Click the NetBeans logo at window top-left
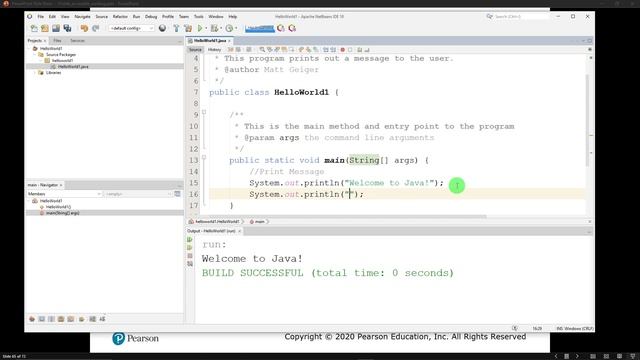This screenshot has width=640, height=360. [x=30, y=16]
